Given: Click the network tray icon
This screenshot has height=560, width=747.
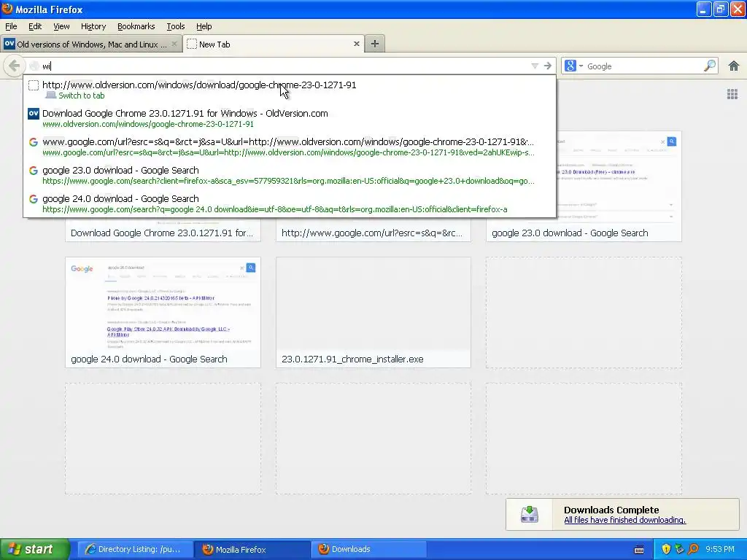Looking at the screenshot, I should pos(679,549).
